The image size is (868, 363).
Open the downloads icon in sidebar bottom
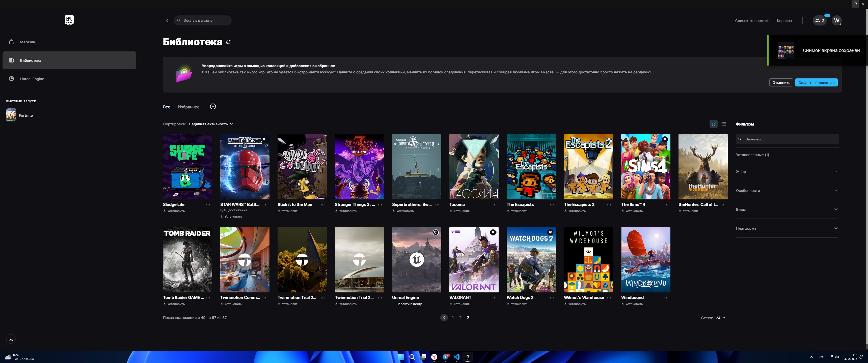[x=11, y=339]
